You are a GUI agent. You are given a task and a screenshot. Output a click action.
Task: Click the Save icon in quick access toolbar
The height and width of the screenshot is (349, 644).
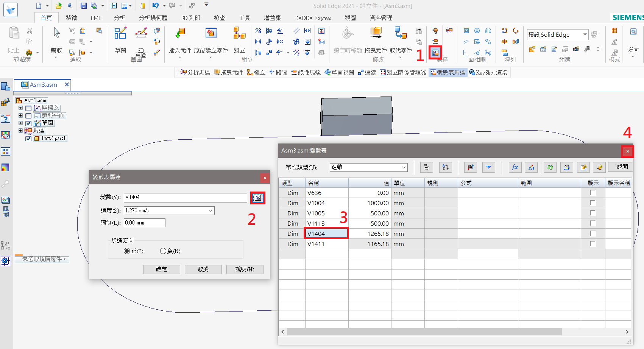coord(83,6)
